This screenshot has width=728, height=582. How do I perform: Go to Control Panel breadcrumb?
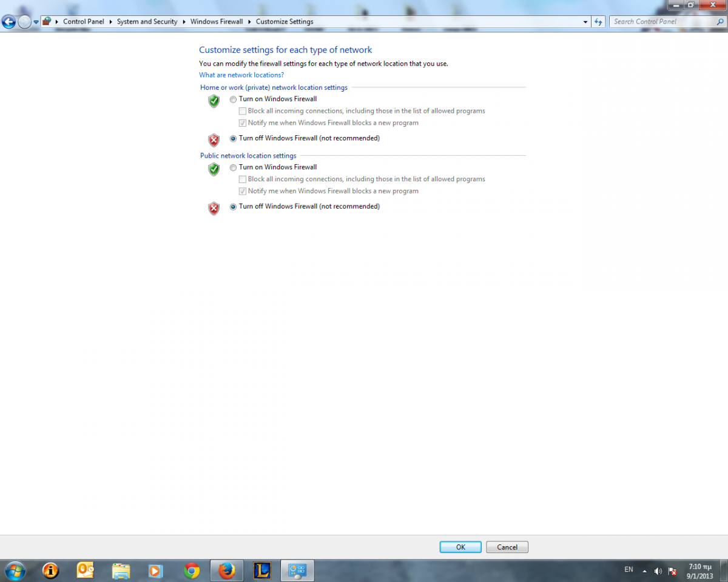tap(84, 22)
